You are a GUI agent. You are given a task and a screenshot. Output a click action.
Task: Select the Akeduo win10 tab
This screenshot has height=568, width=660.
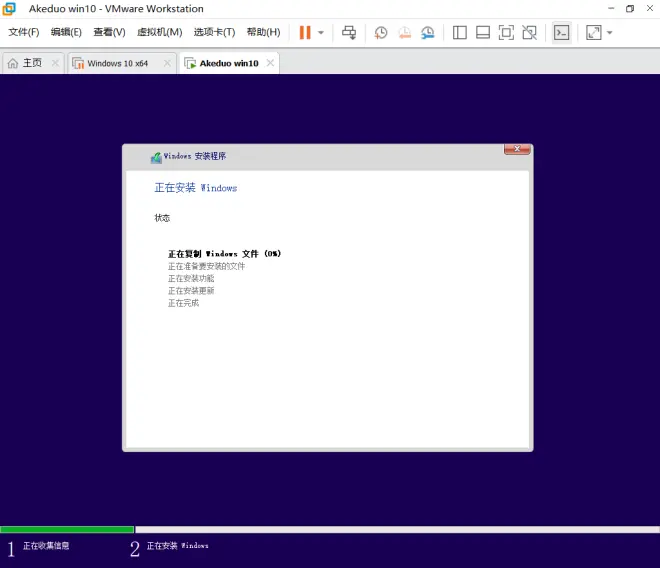pos(229,63)
